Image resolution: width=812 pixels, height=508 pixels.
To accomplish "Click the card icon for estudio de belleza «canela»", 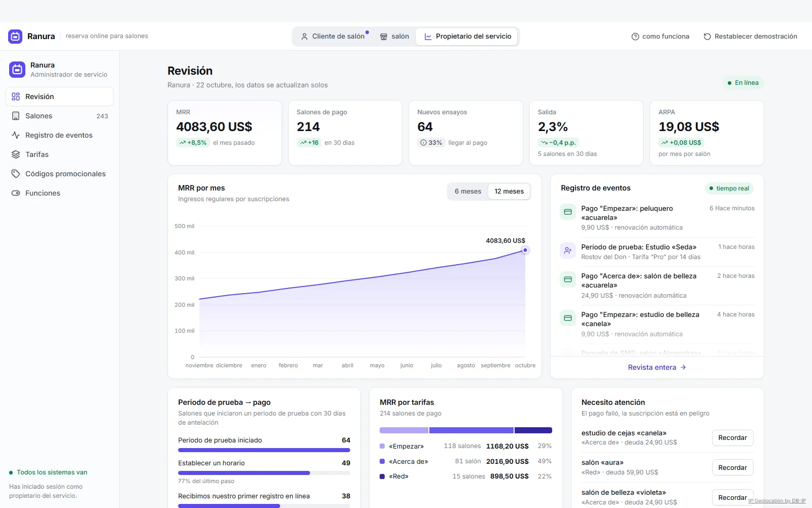I will (x=568, y=318).
